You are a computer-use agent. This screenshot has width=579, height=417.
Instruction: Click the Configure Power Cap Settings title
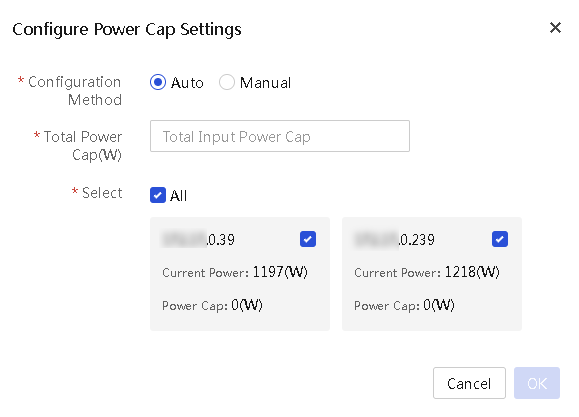[127, 29]
